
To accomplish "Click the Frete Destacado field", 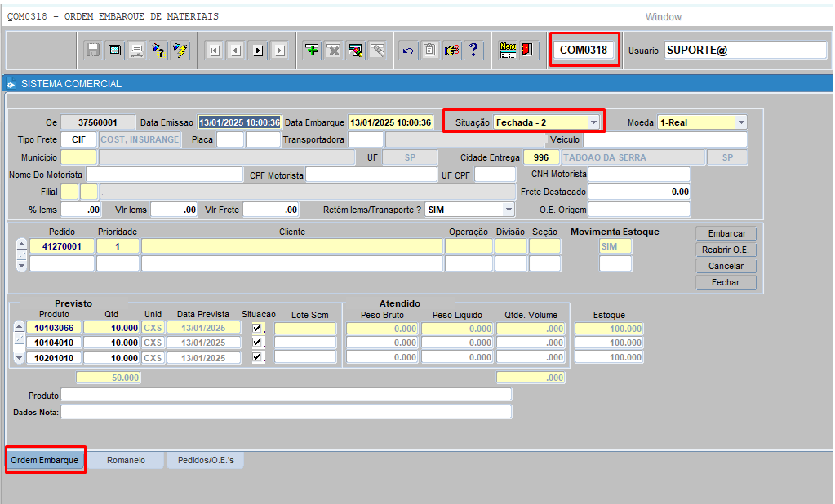I will pyautogui.click(x=639, y=192).
